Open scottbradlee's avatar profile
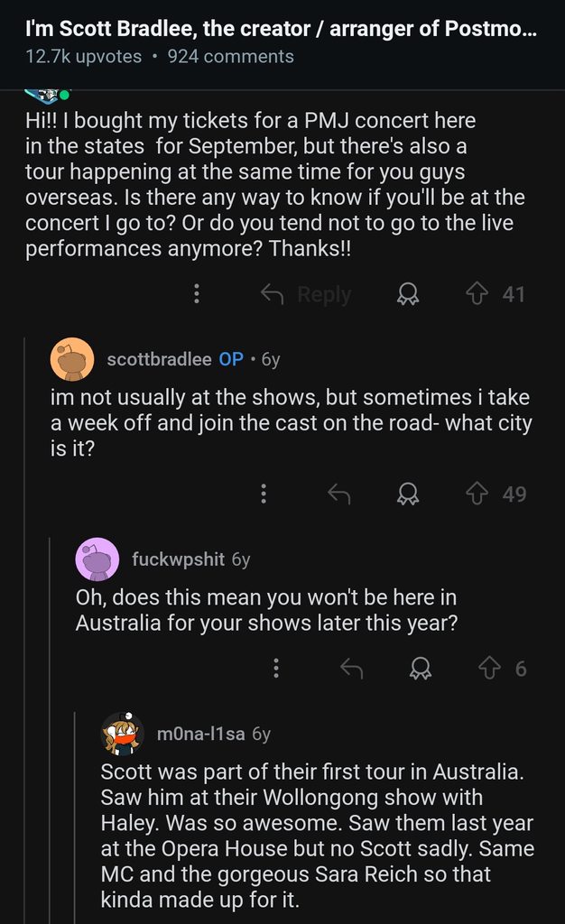This screenshot has width=565, height=924. coord(73,359)
